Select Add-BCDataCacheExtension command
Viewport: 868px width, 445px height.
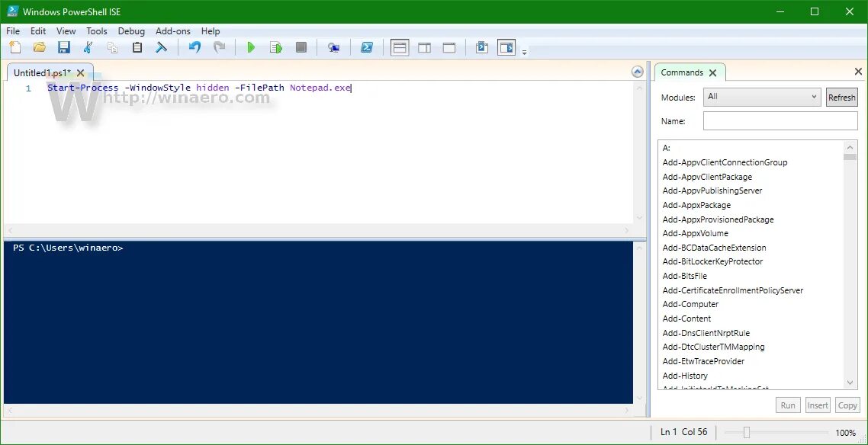coord(714,248)
